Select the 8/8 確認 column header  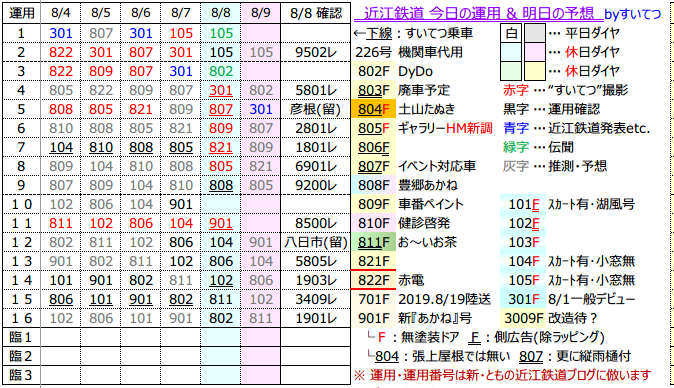316,13
